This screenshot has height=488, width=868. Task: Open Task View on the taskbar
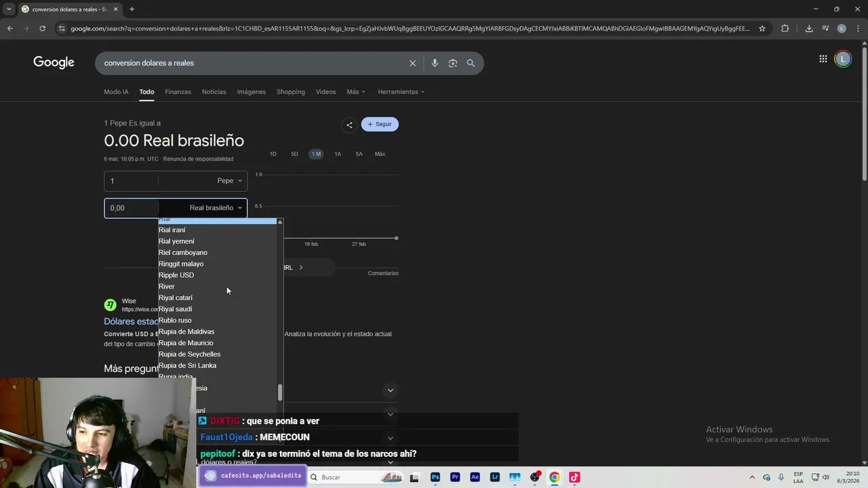pos(414,477)
